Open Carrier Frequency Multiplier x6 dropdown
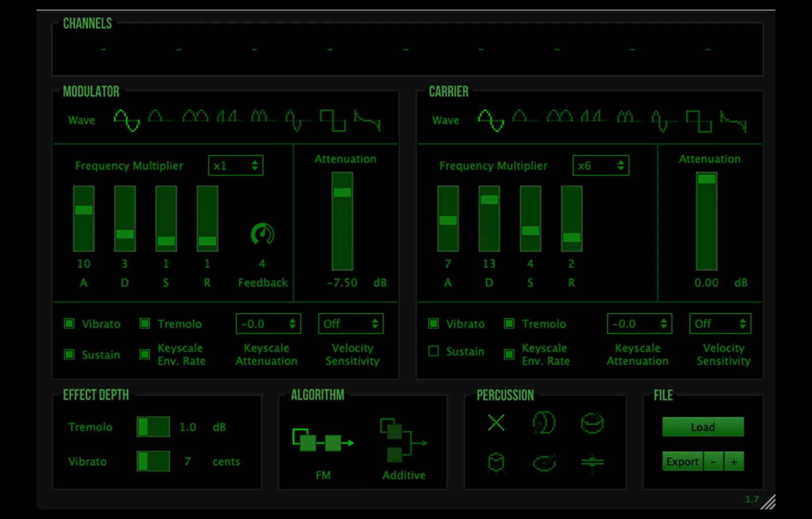 [x=600, y=166]
